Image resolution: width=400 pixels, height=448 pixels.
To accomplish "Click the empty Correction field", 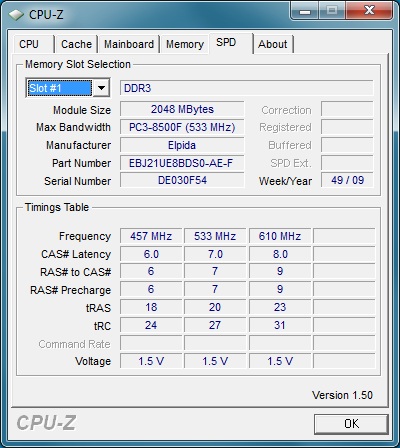I will tap(347, 109).
